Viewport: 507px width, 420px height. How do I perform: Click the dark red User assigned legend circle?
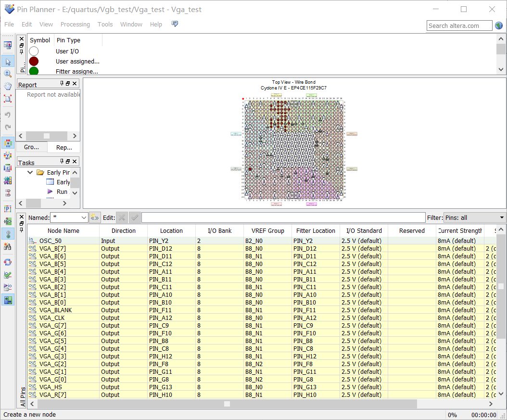34,61
